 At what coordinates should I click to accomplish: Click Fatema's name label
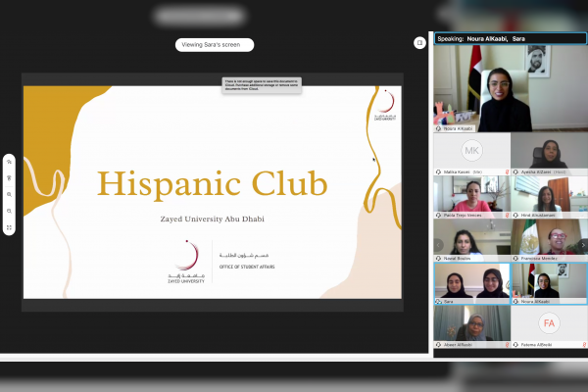pyautogui.click(x=536, y=345)
